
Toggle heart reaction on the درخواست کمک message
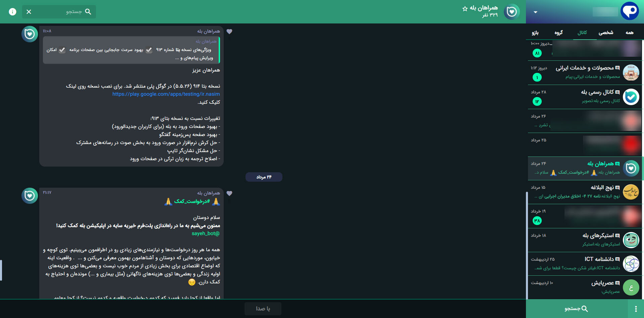pyautogui.click(x=229, y=193)
